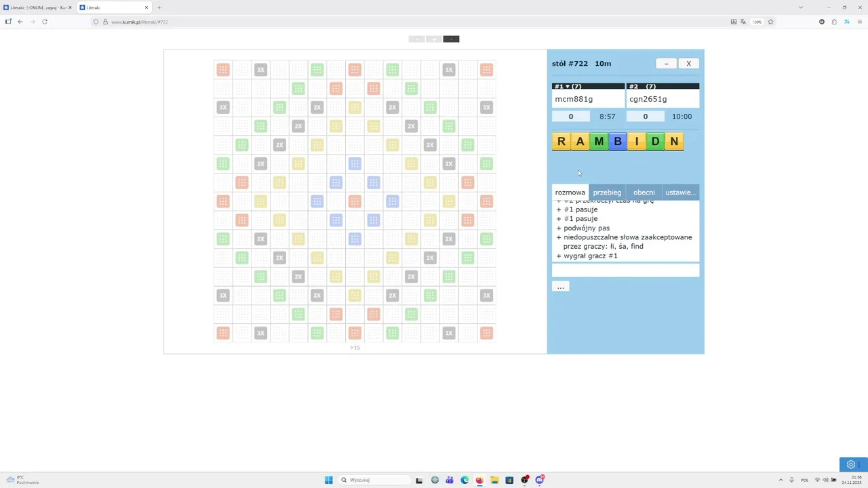This screenshot has height=488, width=868.
Task: Toggle reader view icon in address bar
Action: [733, 22]
